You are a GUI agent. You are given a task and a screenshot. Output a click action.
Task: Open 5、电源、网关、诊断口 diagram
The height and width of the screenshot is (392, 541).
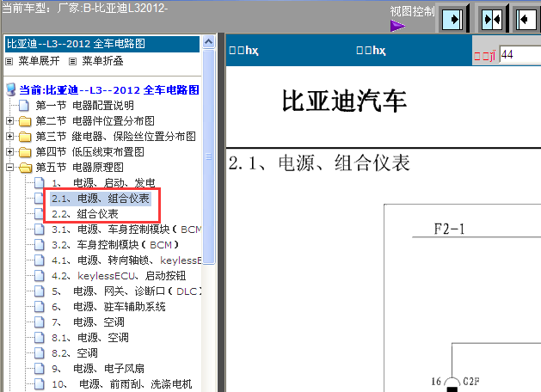click(x=126, y=291)
